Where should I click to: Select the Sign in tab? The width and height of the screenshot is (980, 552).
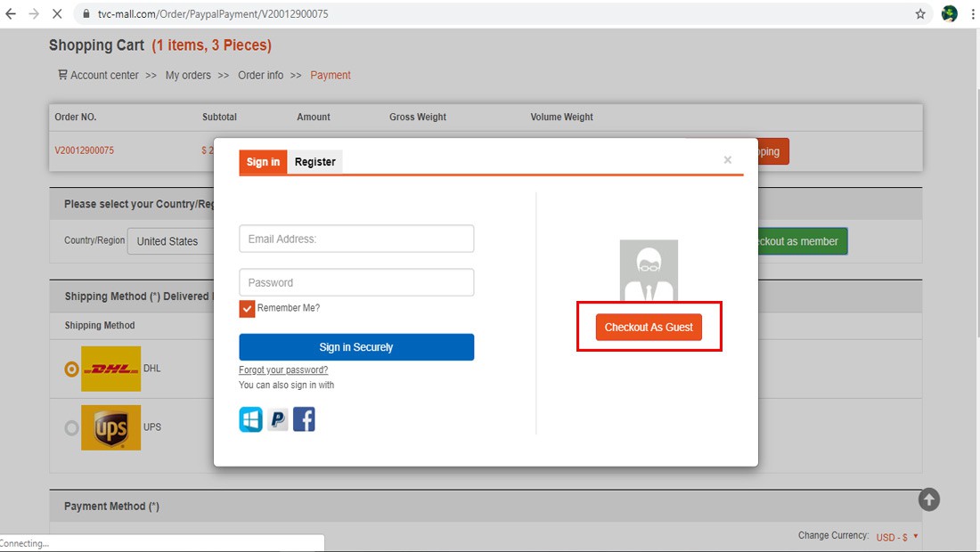[263, 162]
